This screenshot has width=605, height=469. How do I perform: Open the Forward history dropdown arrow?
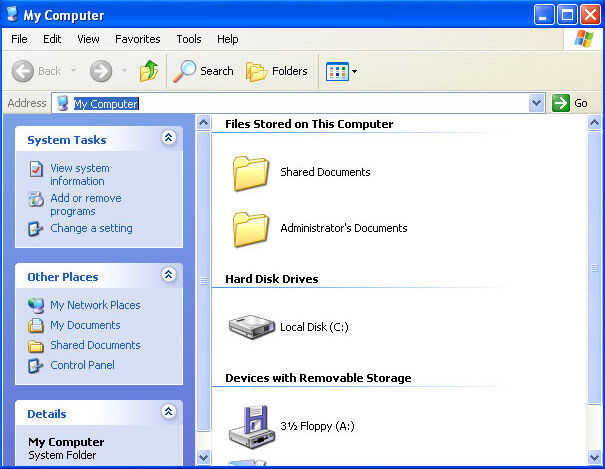coord(124,71)
